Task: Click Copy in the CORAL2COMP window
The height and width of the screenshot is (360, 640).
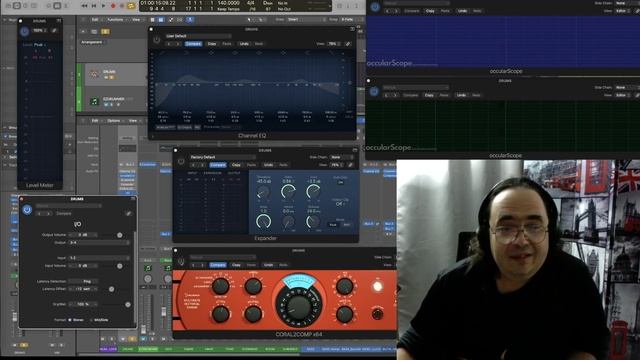Action: click(236, 265)
